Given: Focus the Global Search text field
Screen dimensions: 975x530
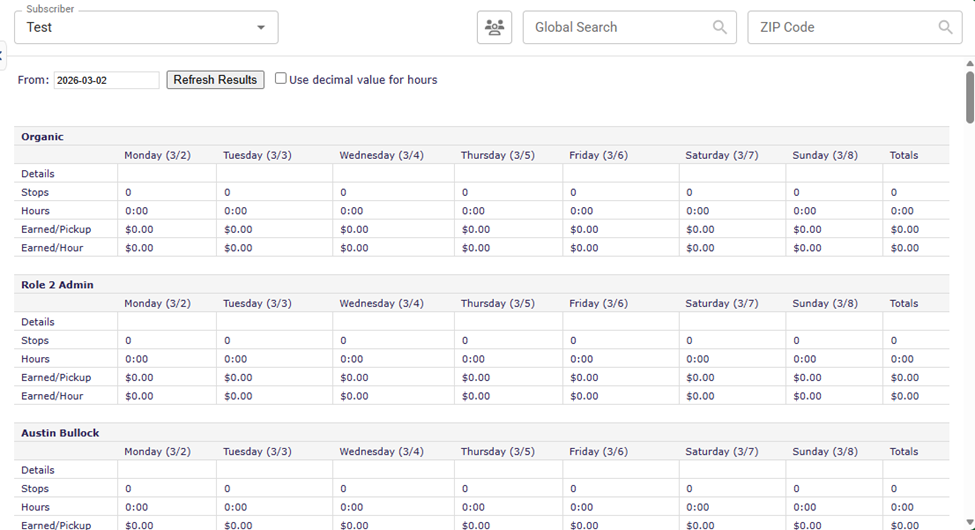Looking at the screenshot, I should [x=620, y=28].
